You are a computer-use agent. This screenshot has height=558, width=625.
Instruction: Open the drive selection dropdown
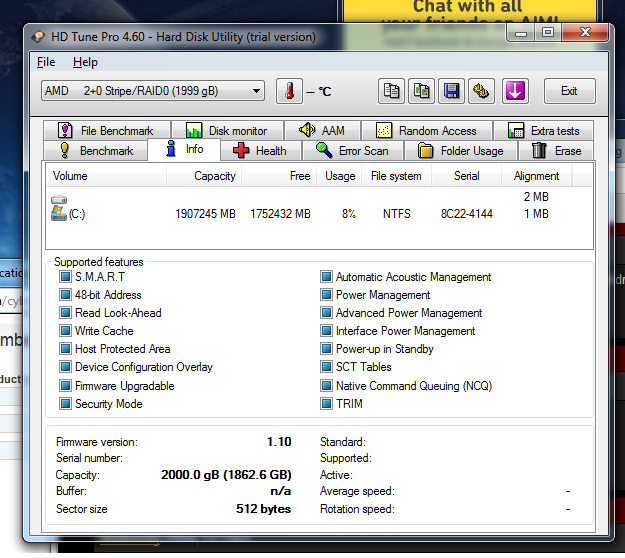[153, 91]
